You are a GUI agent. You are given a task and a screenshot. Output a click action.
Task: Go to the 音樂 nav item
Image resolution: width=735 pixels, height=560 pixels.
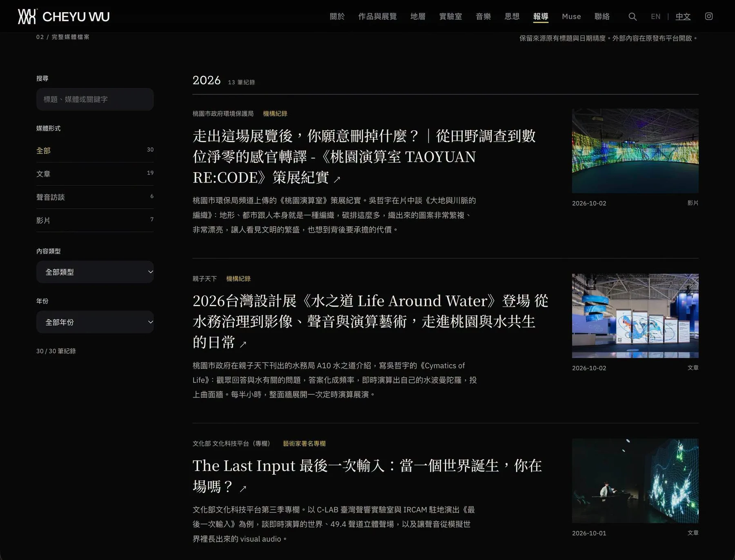tap(483, 16)
